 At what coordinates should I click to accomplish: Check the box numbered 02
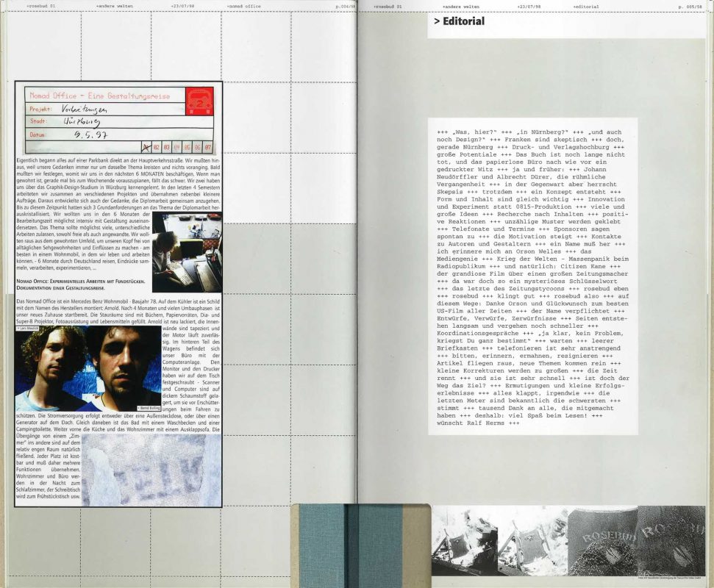point(156,147)
